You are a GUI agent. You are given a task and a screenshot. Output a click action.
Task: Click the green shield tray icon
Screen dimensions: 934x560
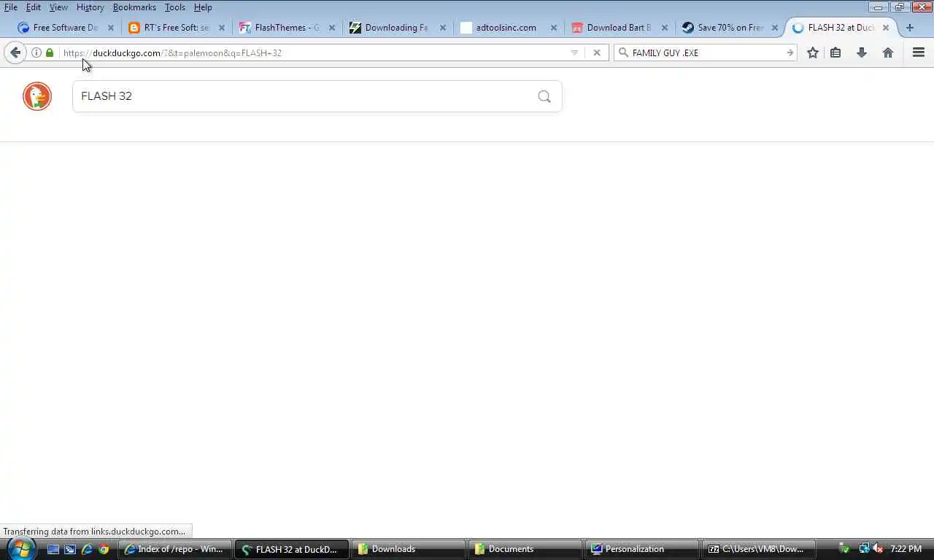(x=844, y=549)
